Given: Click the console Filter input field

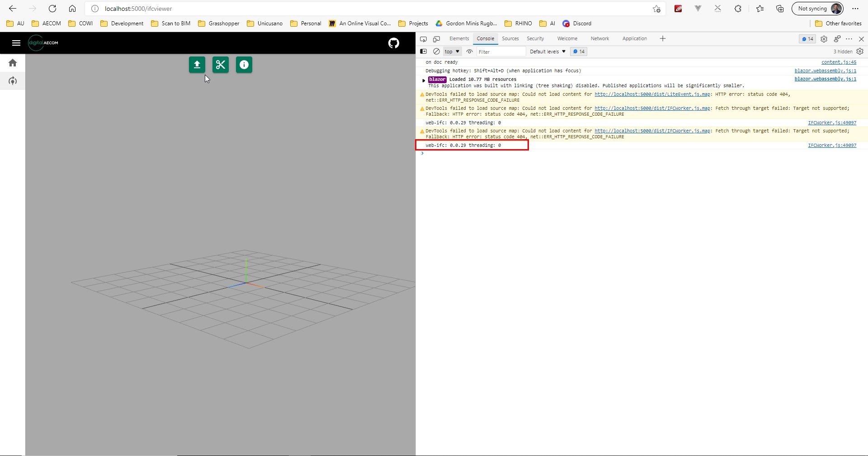Looking at the screenshot, I should 501,52.
